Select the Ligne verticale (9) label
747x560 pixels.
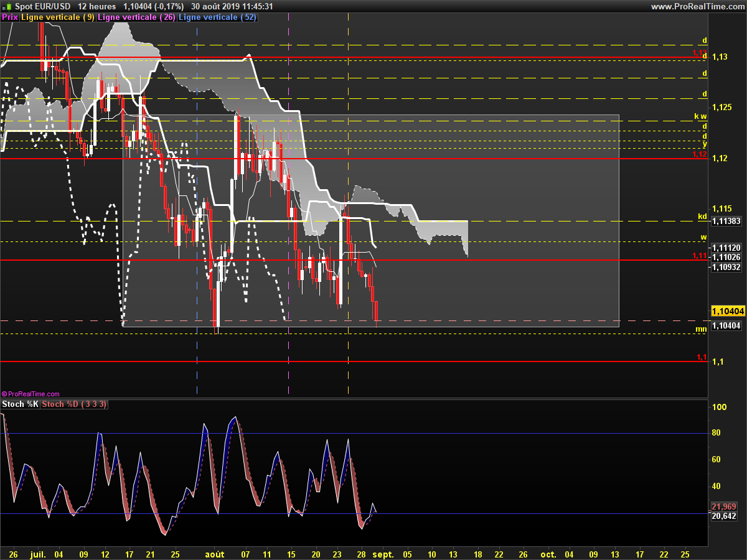coord(58,17)
